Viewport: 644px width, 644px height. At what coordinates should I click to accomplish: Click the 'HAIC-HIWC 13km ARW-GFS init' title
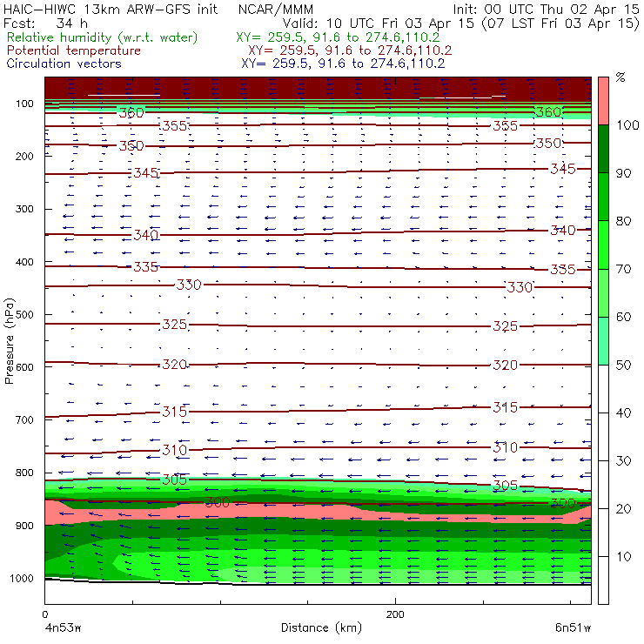pos(111,10)
